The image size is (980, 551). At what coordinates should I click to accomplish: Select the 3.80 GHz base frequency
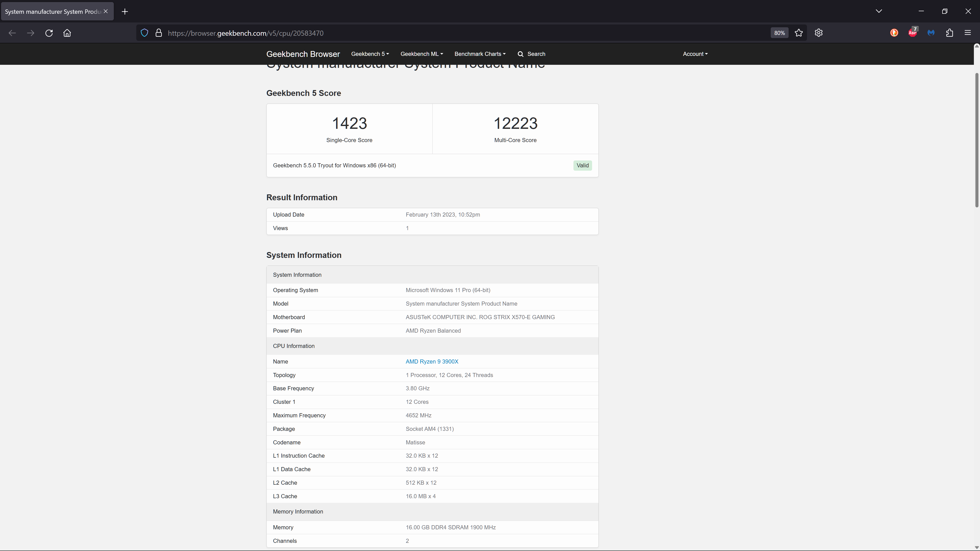click(417, 388)
